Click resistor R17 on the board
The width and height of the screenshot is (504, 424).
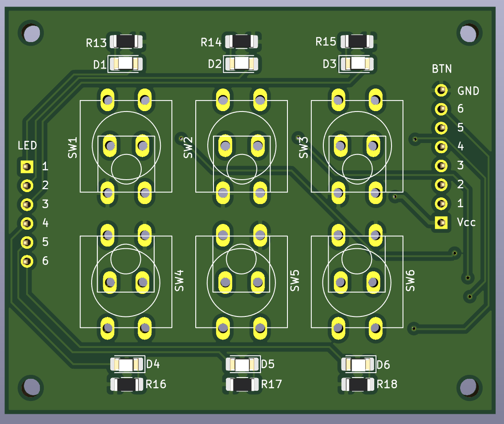point(242,385)
